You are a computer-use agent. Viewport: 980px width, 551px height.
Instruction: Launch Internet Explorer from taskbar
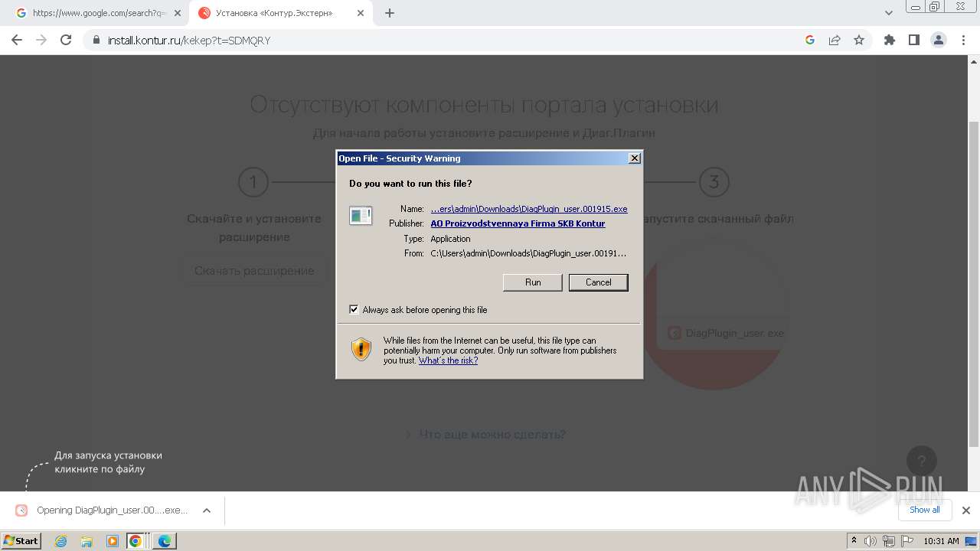[61, 541]
